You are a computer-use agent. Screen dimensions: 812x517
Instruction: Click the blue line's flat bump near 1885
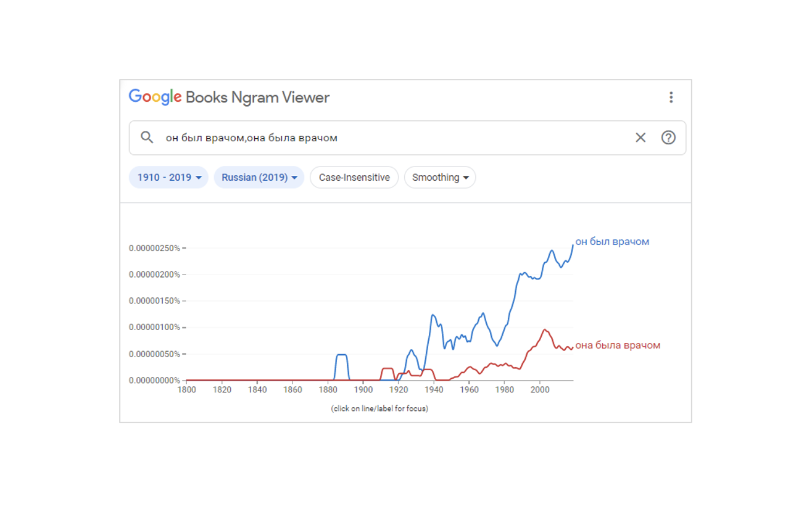[x=341, y=355]
